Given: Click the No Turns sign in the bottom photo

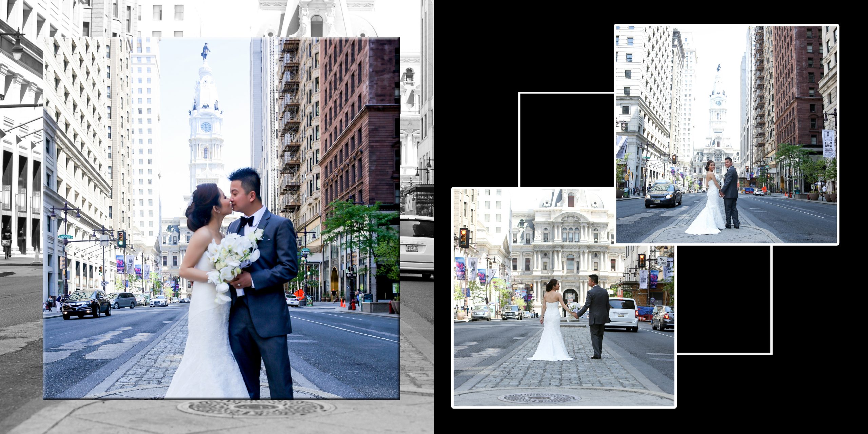Looking at the screenshot, I should coord(662,261).
